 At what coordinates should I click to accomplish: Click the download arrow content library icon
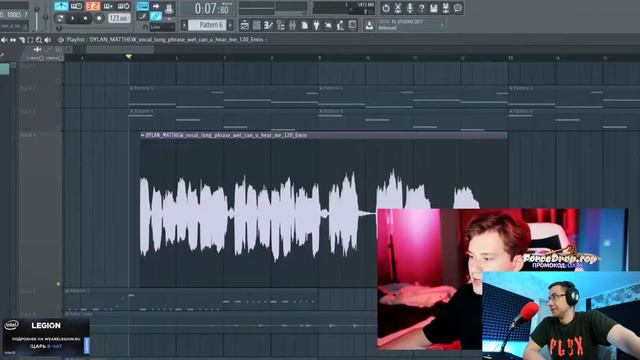point(369,25)
